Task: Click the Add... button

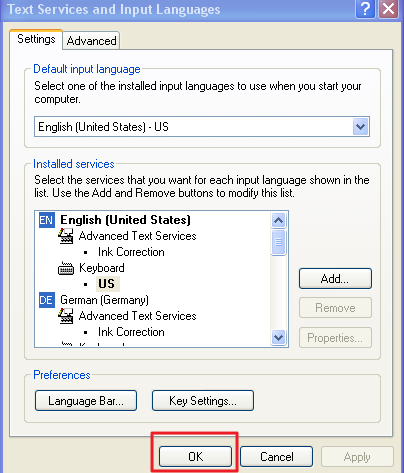Action: 335,279
